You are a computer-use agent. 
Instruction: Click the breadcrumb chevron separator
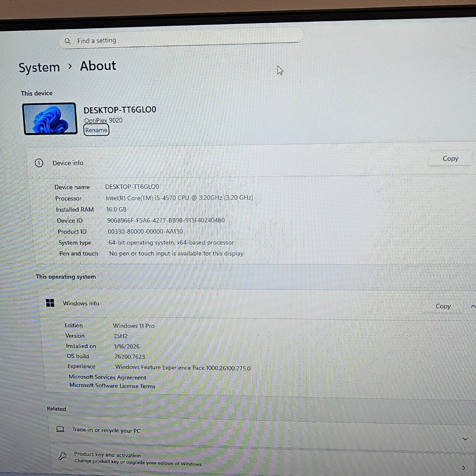70,67
